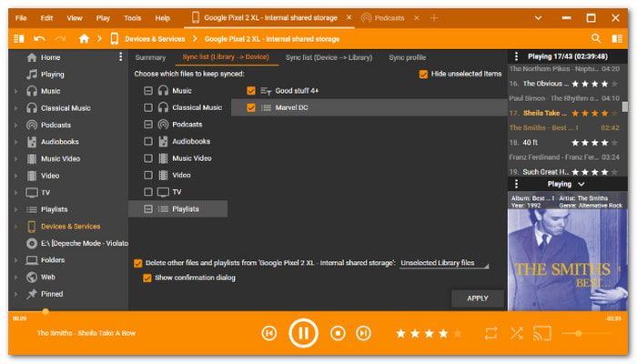Open the Tools menu

[x=133, y=18]
